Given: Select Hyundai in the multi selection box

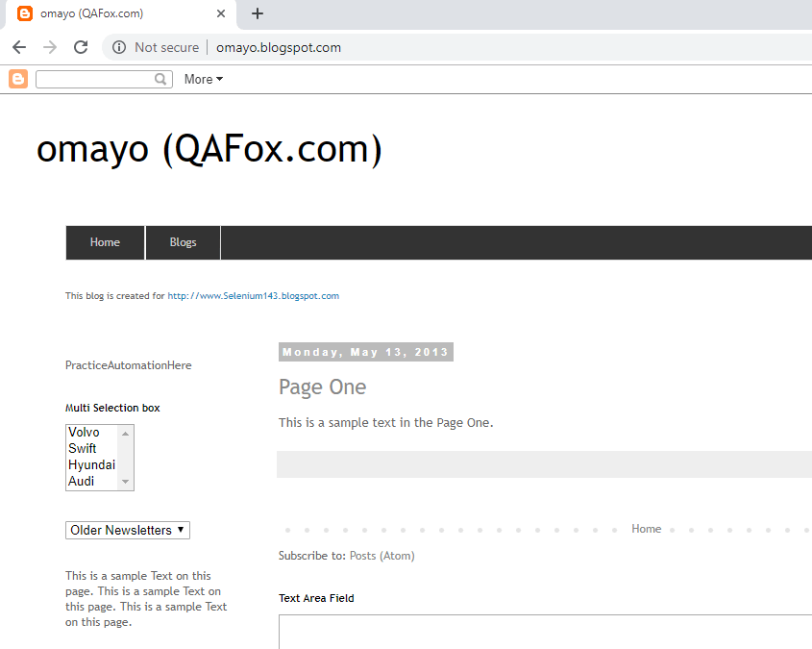Looking at the screenshot, I should pos(91,464).
